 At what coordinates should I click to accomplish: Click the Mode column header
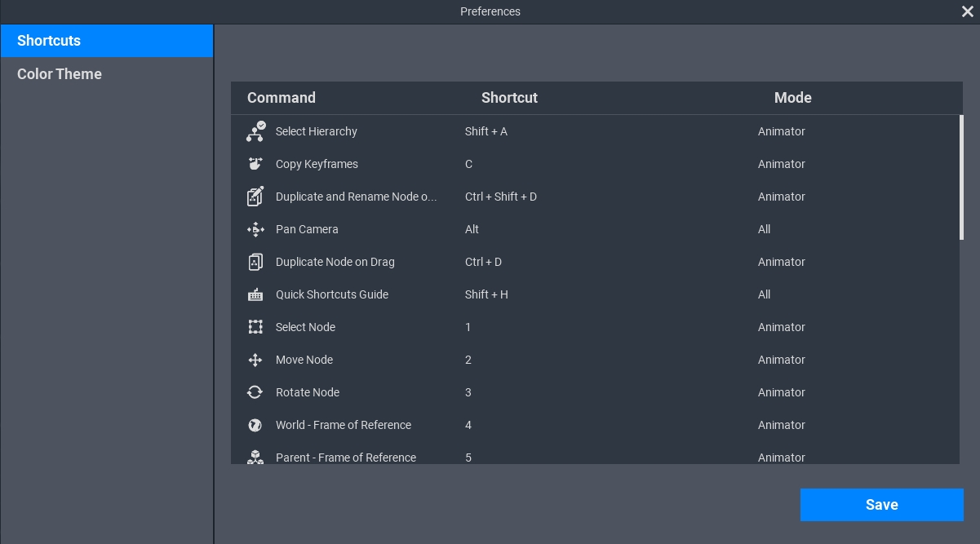coord(792,98)
